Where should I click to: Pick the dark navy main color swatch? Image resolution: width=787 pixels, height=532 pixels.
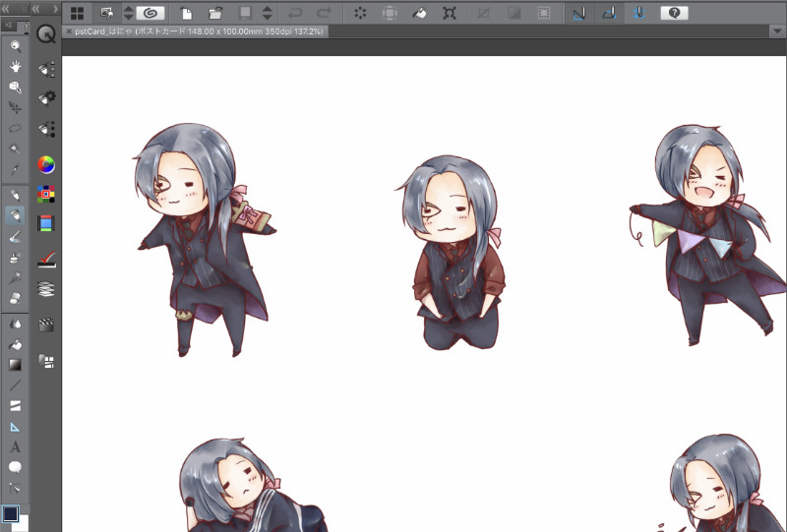pos(10,513)
